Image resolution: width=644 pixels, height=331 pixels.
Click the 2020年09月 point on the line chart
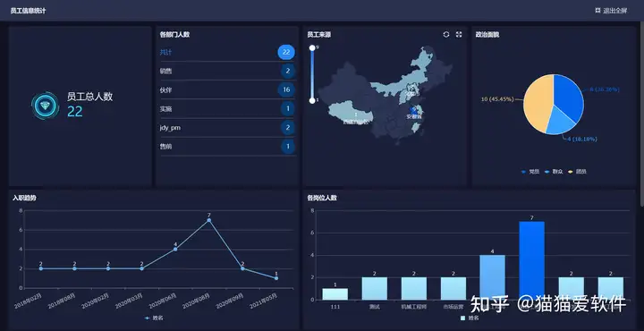click(242, 268)
